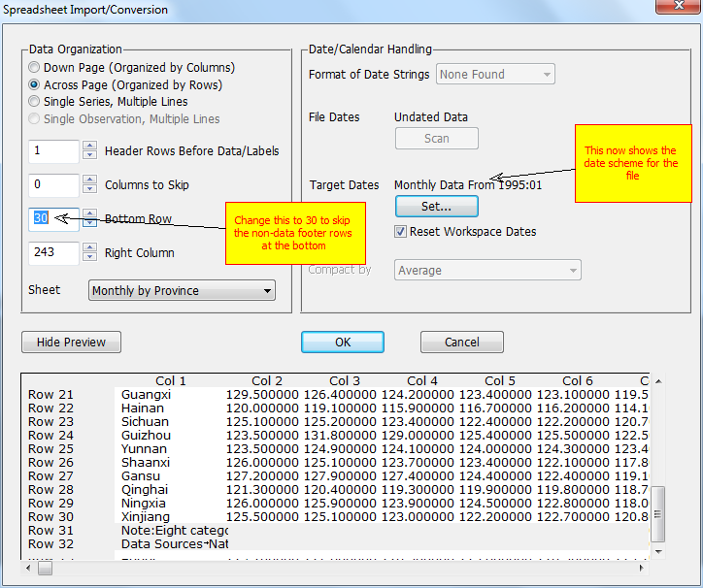Decrease Columns to Skip value
The image size is (703, 588).
click(89, 190)
